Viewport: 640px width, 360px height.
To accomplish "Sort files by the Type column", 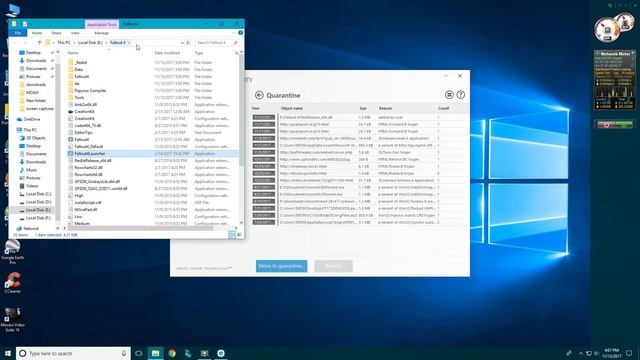I will pyautogui.click(x=199, y=53).
